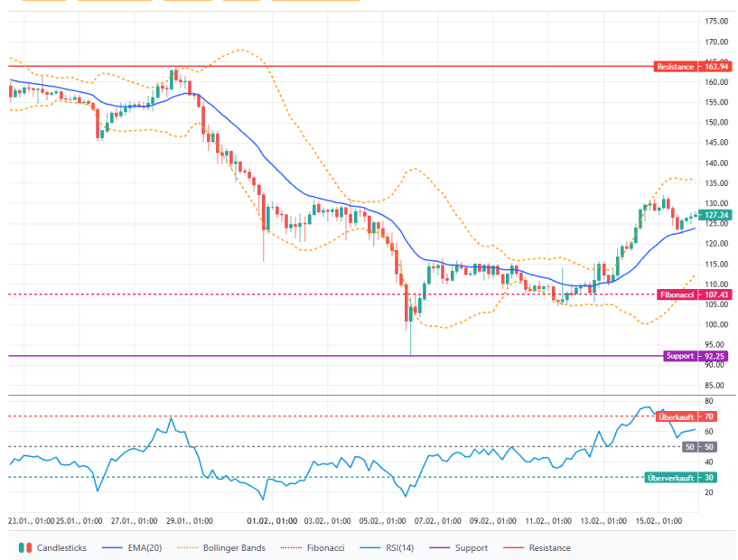
Task: Click the 85.00 price axis value
Action: tap(716, 386)
